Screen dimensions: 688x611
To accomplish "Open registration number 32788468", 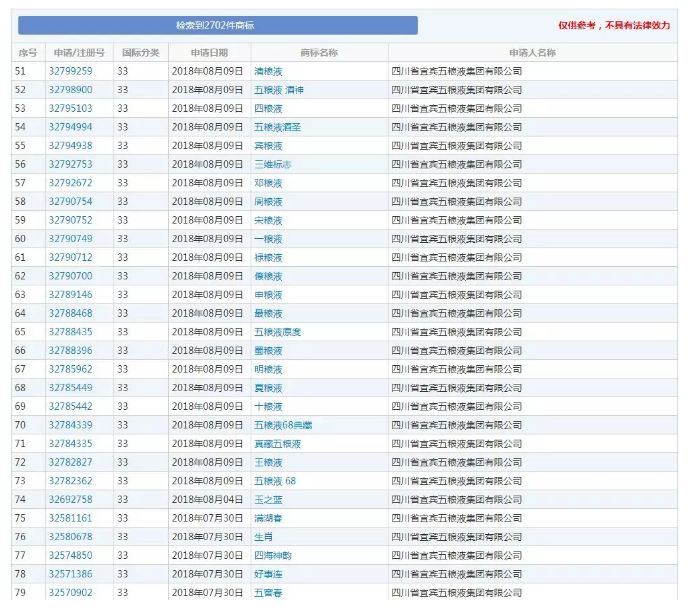I will (x=71, y=314).
